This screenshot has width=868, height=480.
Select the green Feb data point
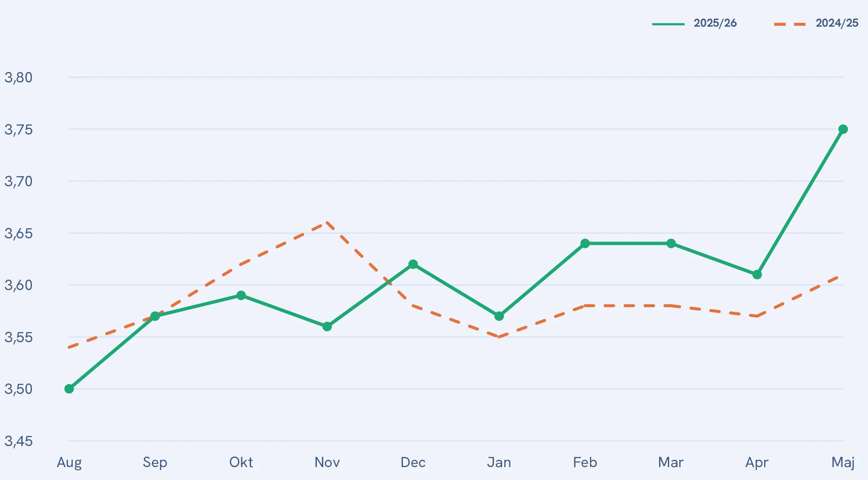coord(585,243)
